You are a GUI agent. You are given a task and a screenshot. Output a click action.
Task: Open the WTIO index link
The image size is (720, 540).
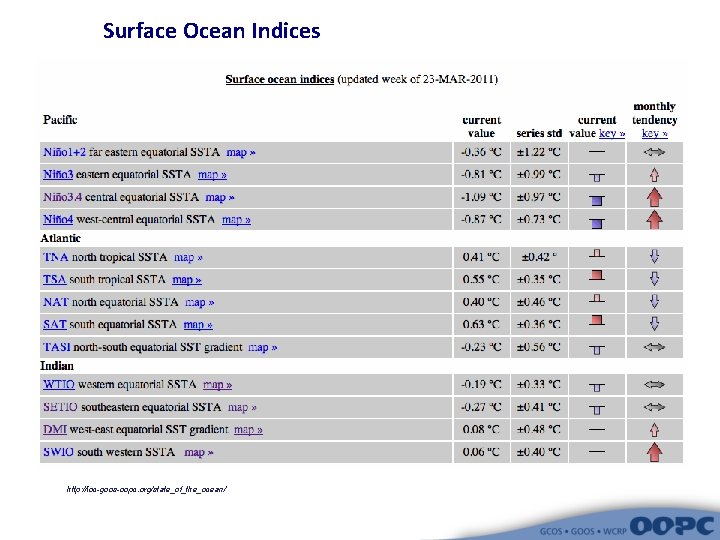click(x=59, y=384)
